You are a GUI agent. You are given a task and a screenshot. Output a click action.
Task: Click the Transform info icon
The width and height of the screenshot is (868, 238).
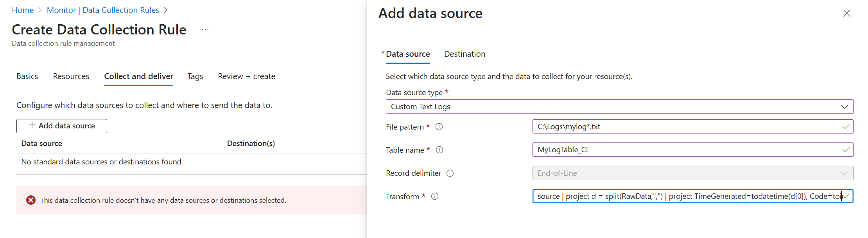pos(435,197)
